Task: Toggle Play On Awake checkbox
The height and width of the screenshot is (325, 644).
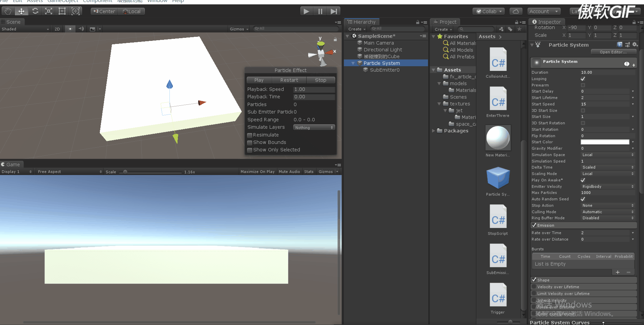Action: coord(583,180)
